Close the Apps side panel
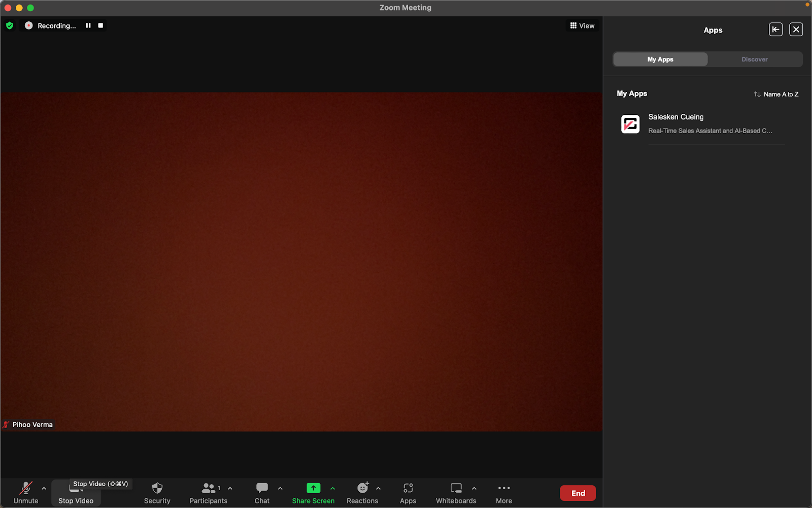Screen dimensions: 812x508 point(796,29)
